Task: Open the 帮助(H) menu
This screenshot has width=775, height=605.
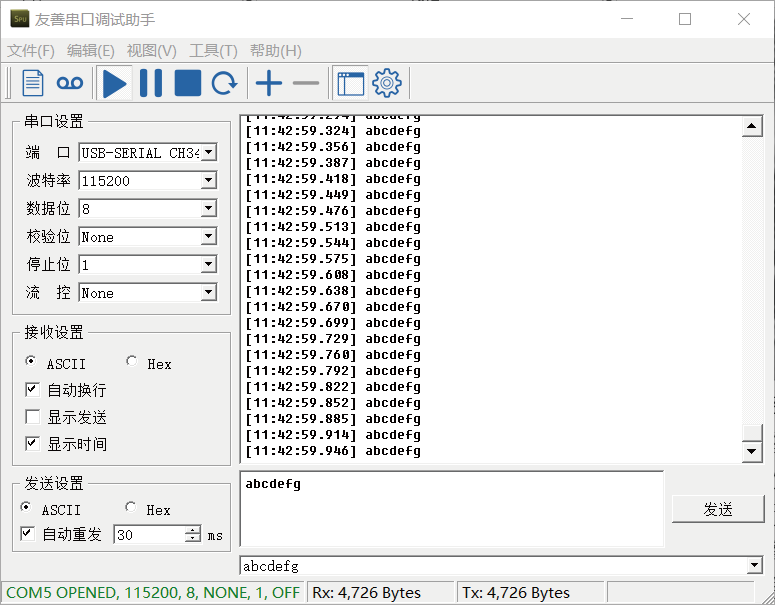Action: pyautogui.click(x=275, y=50)
